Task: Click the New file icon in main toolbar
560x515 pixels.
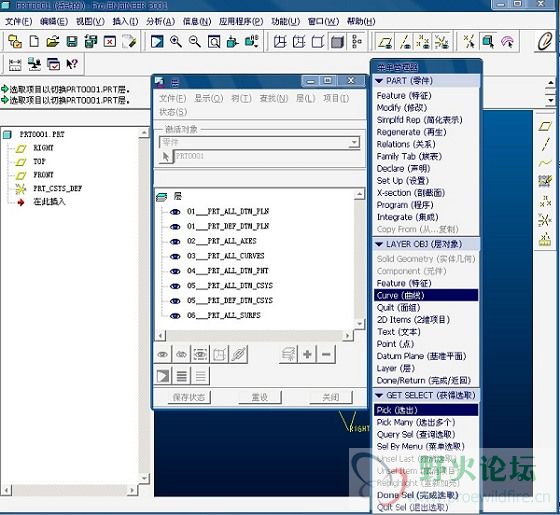Action: pos(34,42)
